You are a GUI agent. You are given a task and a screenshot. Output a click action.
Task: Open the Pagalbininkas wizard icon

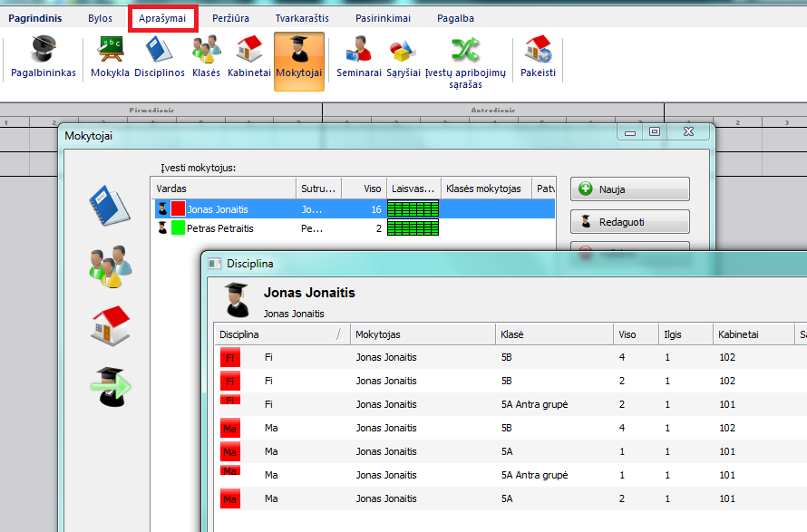coord(43,56)
